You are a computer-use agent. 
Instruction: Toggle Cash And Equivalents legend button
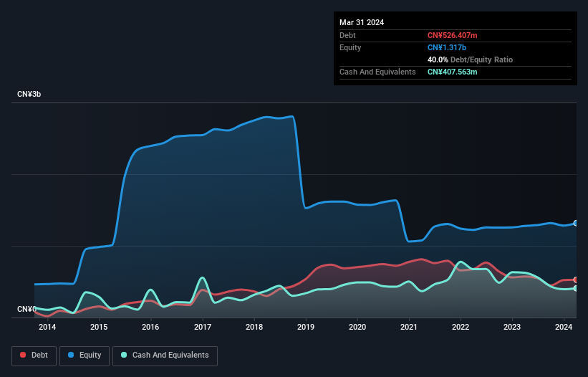(x=165, y=355)
